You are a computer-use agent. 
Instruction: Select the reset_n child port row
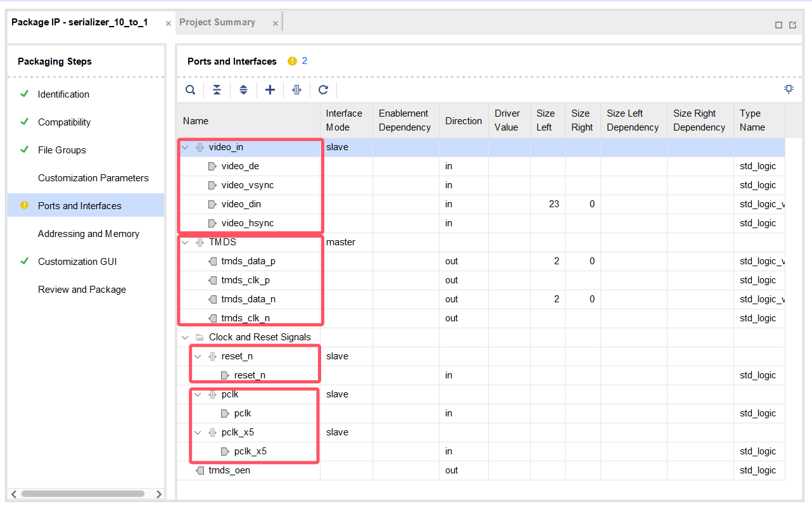[481, 375]
